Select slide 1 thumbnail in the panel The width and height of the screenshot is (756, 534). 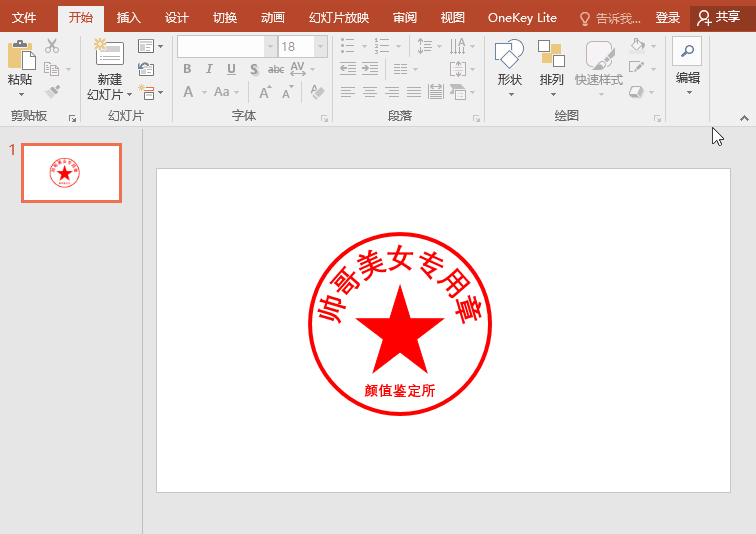(x=71, y=173)
